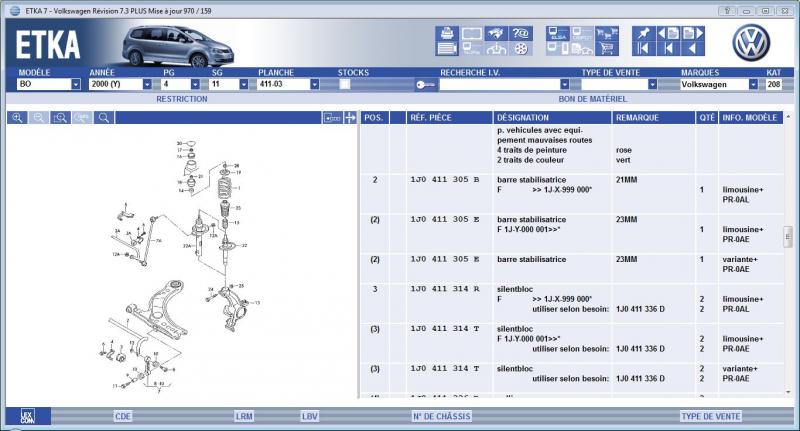This screenshot has height=431, width=800.
Task: Click the pushpin icon
Action: (x=643, y=33)
